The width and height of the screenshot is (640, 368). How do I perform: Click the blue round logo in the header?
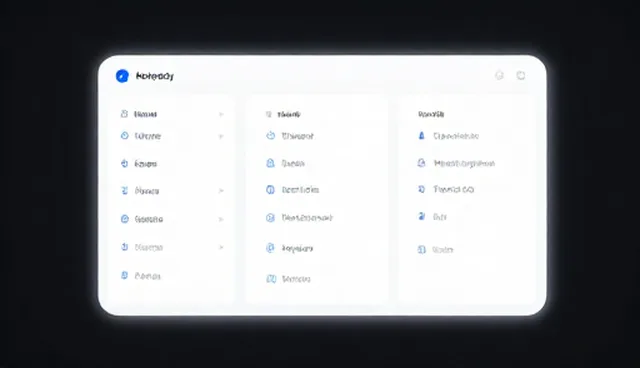pyautogui.click(x=122, y=76)
